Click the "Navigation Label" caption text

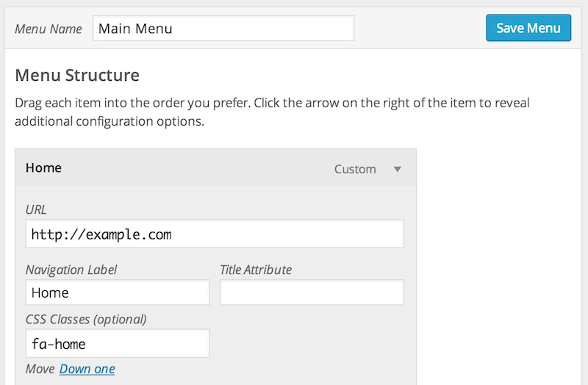(71, 270)
